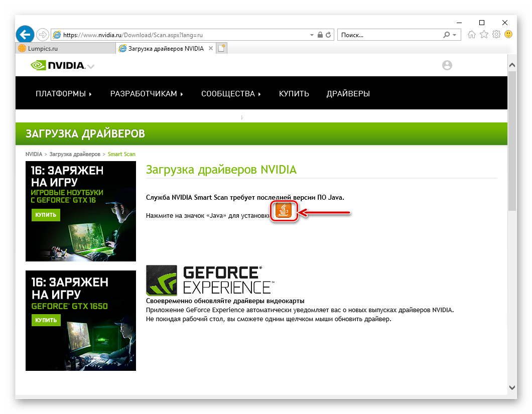Open the browser Home icon

(x=472, y=34)
